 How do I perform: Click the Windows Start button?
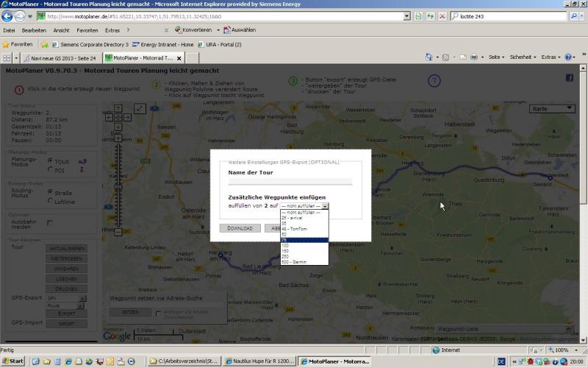(12, 361)
